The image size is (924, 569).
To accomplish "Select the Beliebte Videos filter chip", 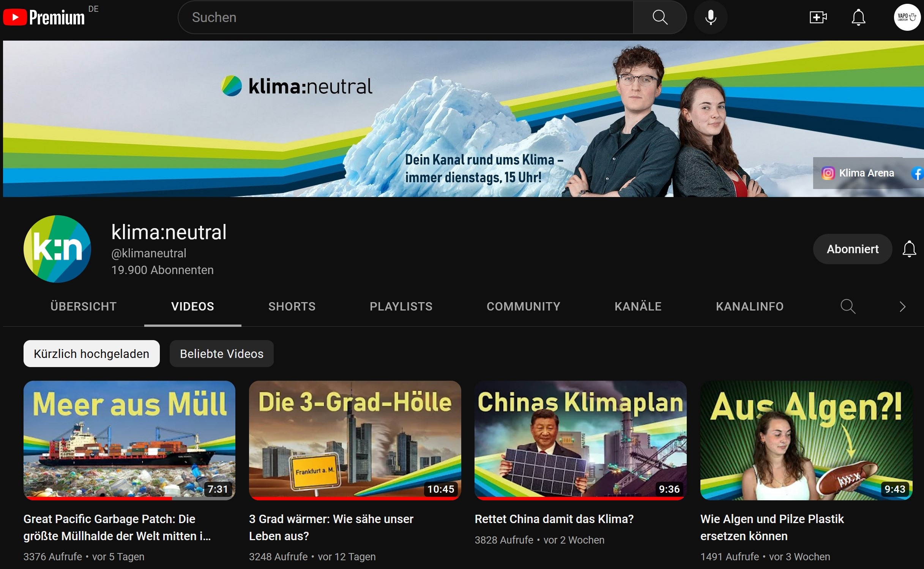I will coord(222,354).
